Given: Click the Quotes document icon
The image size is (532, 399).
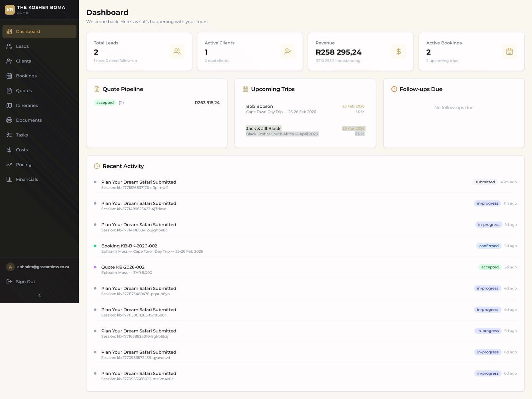Looking at the screenshot, I should [x=9, y=91].
